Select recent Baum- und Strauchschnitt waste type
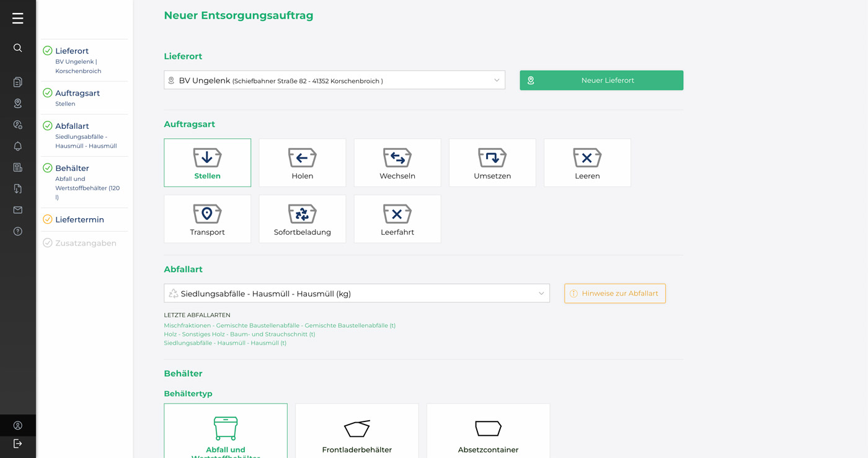The width and height of the screenshot is (868, 458). [239, 334]
